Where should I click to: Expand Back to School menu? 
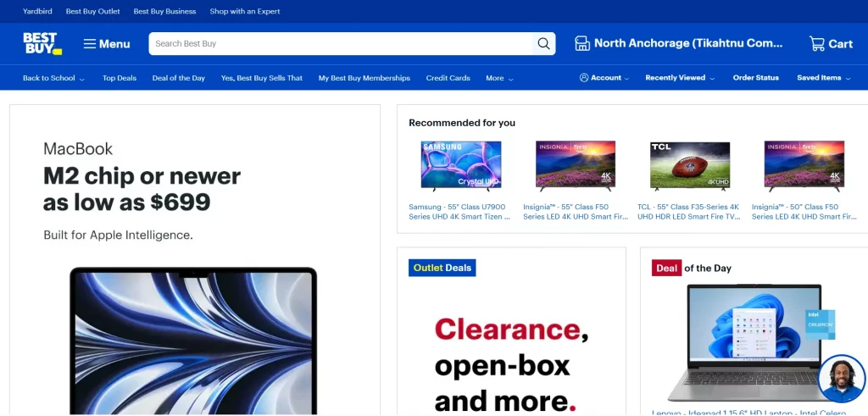[x=53, y=78]
